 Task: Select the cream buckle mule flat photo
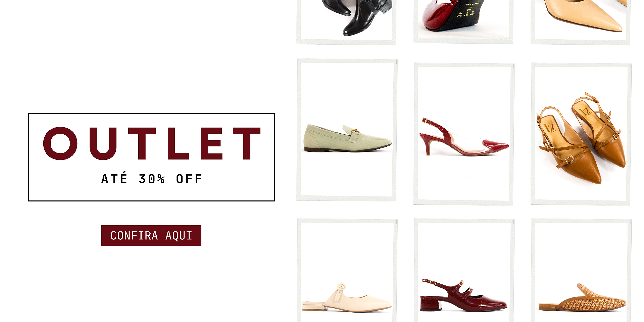tap(347, 270)
